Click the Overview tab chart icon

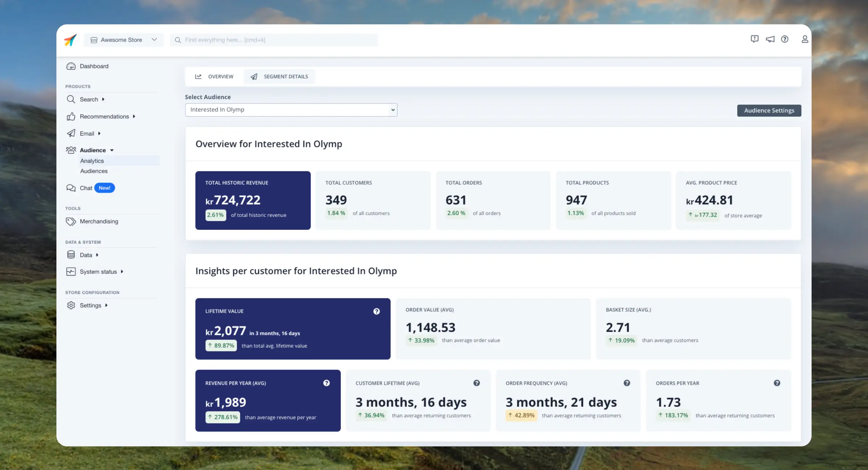tap(198, 77)
